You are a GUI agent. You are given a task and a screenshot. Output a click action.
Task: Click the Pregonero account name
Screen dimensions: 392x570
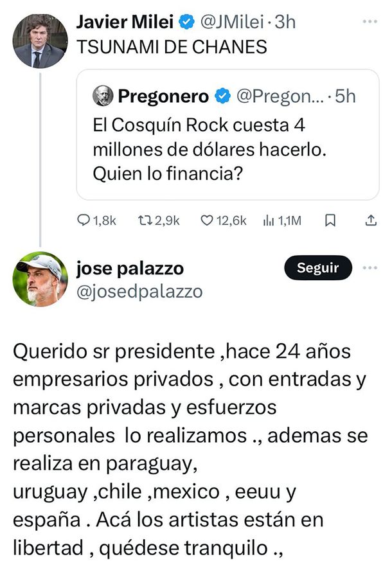tap(163, 96)
